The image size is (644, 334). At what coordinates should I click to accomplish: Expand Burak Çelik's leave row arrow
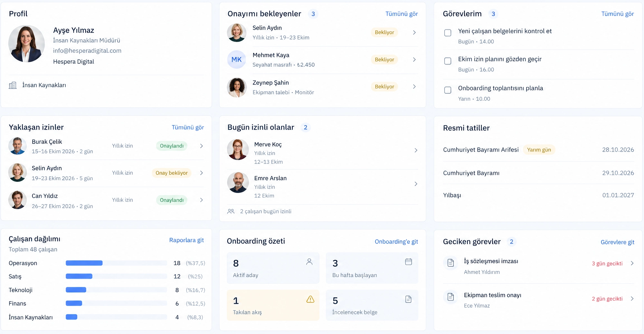(x=202, y=146)
